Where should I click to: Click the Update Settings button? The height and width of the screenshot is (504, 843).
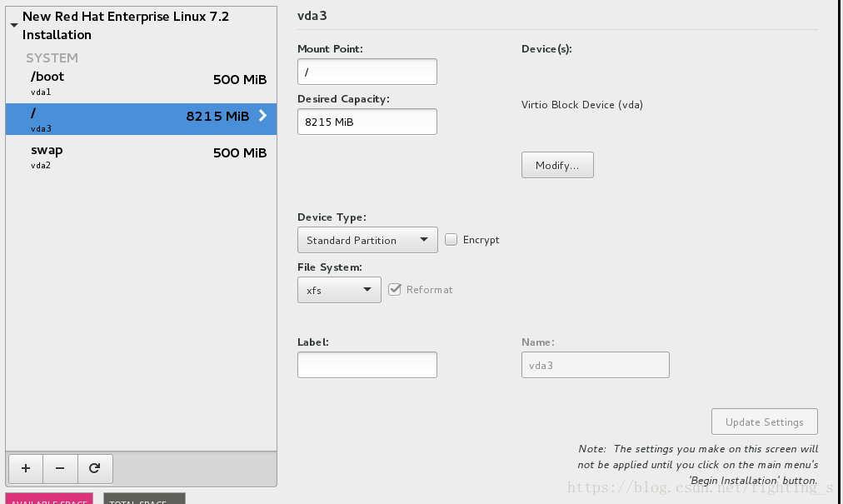coord(765,422)
